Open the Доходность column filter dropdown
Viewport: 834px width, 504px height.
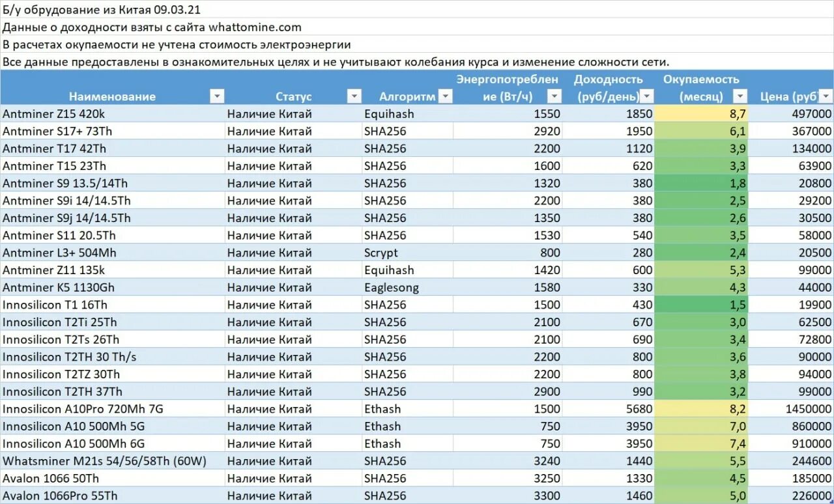[646, 96]
